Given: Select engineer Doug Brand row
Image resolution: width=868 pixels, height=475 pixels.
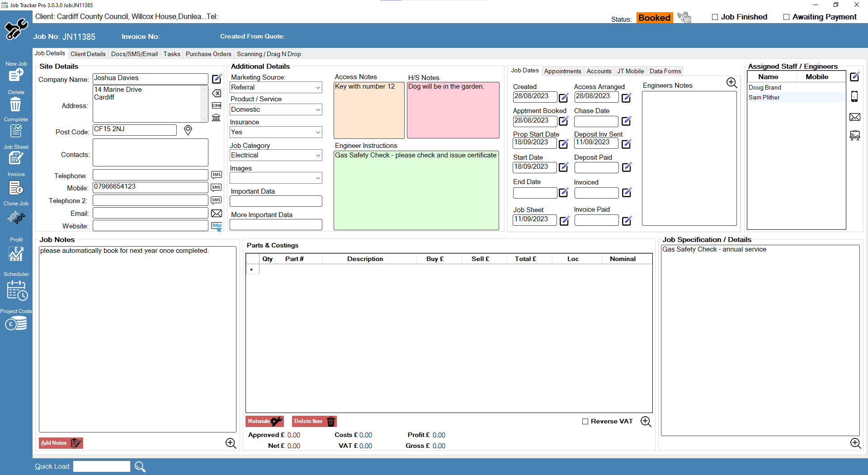Looking at the screenshot, I should 796,88.
